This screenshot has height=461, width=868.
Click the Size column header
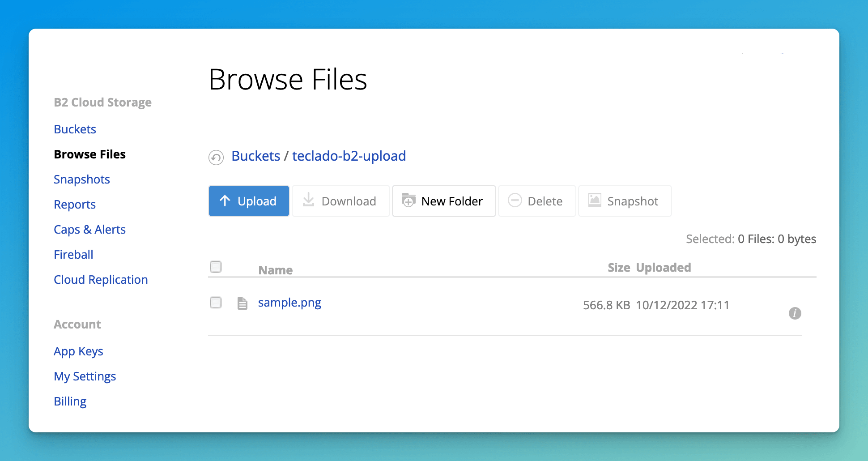click(x=619, y=268)
